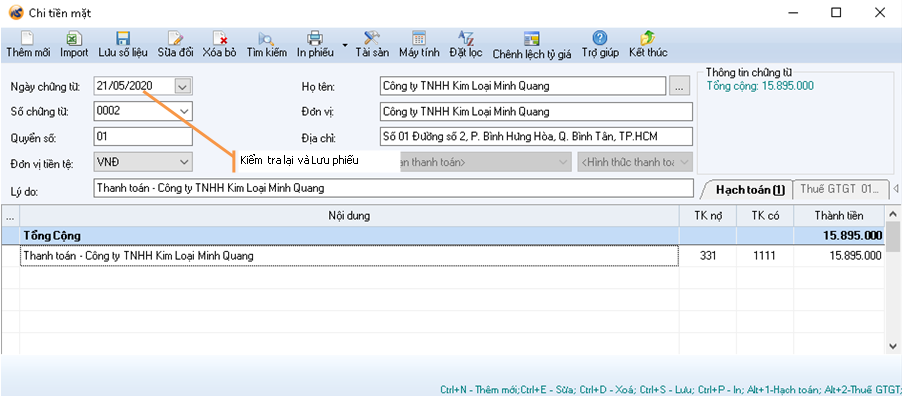
Task: Open the Tài sản tool
Action: coord(372,44)
